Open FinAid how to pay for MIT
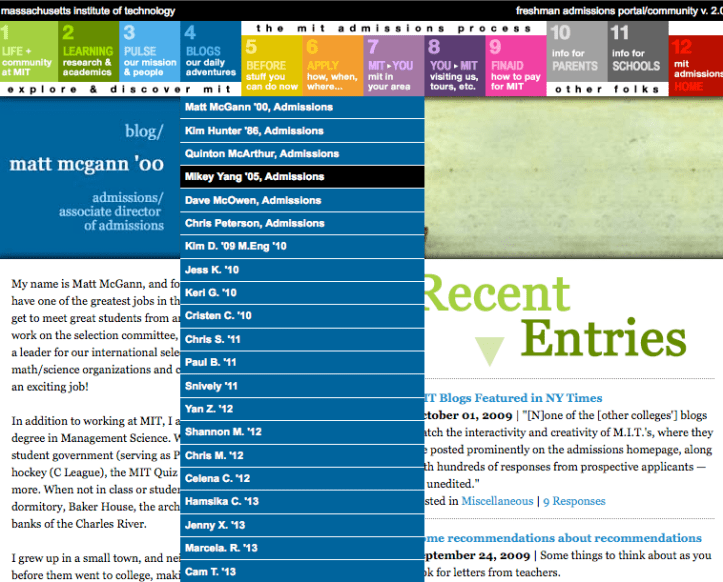The height and width of the screenshot is (582, 723). [516, 66]
